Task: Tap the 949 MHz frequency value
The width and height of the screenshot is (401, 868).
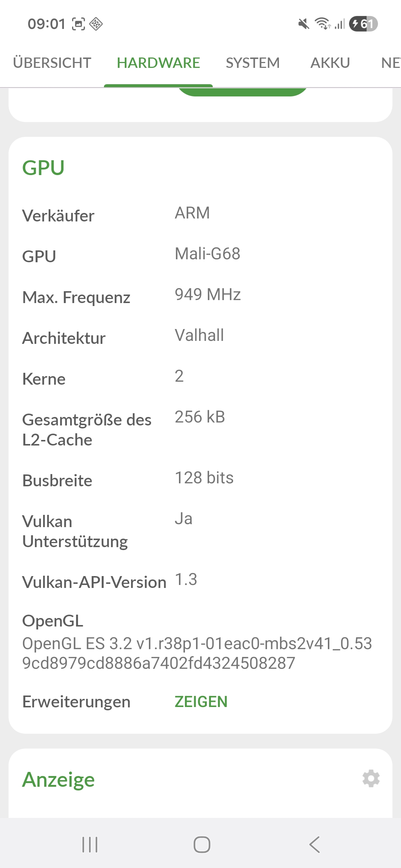Action: click(208, 295)
